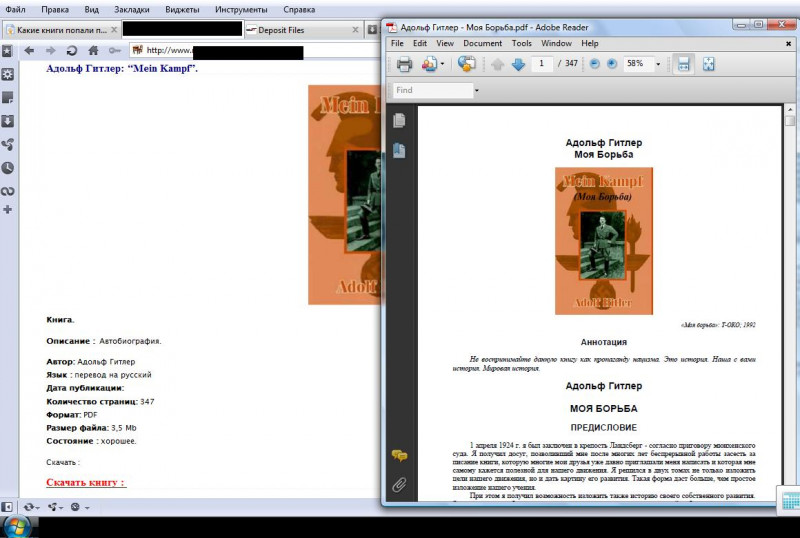Open the Attachments paperclip panel in Adobe Reader
This screenshot has width=800, height=538.
pos(399,484)
